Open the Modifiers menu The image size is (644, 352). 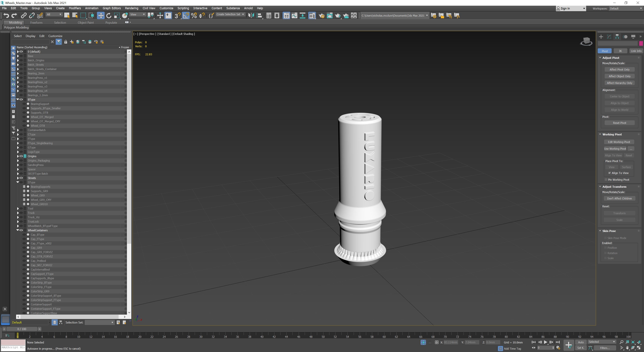[x=75, y=8]
